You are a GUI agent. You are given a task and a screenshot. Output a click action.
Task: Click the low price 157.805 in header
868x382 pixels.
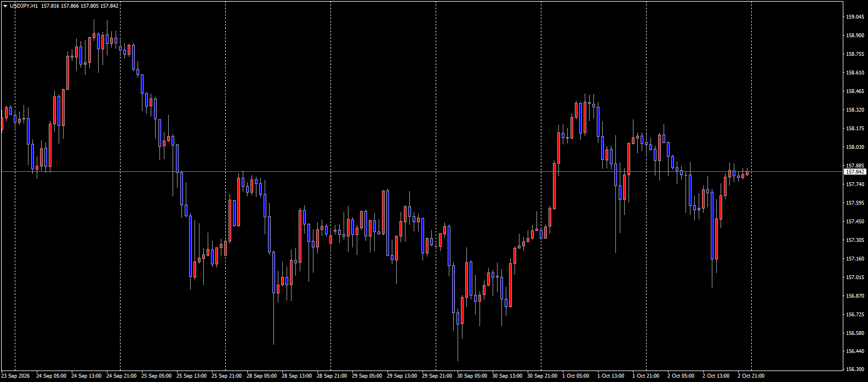pyautogui.click(x=89, y=6)
